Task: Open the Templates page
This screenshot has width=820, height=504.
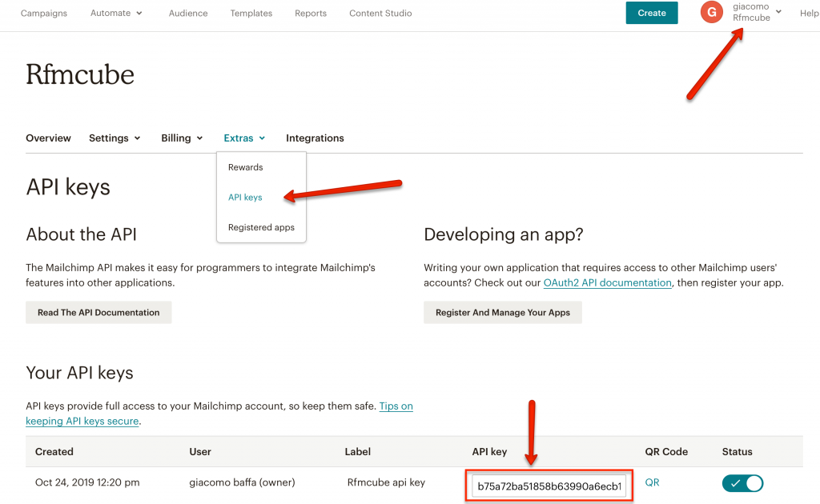Action: [x=251, y=13]
